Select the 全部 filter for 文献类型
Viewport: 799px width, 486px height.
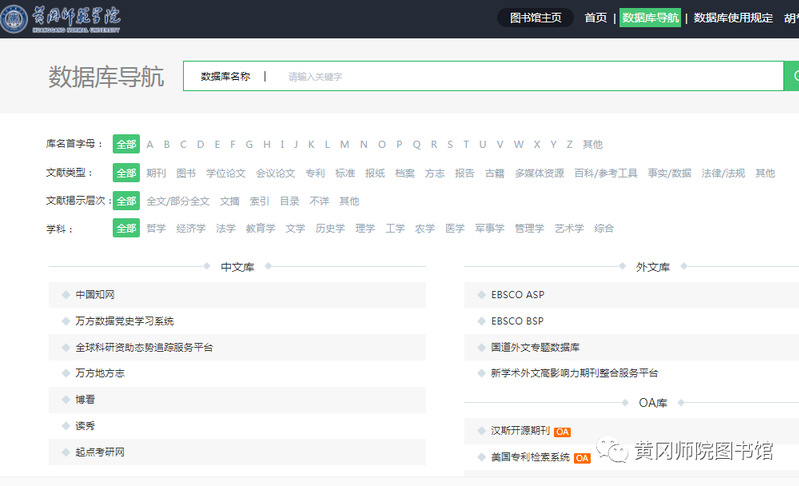pos(126,173)
